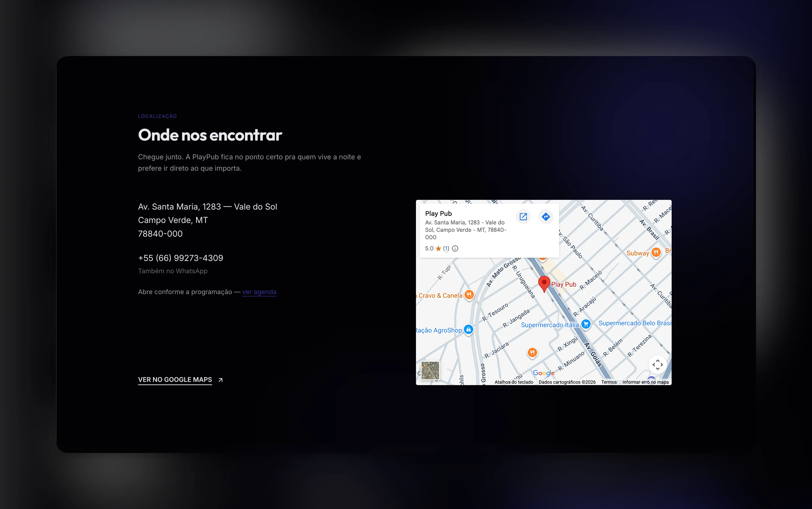This screenshot has width=812, height=509.
Task: Click the red Play Pub map pin
Action: click(x=544, y=284)
